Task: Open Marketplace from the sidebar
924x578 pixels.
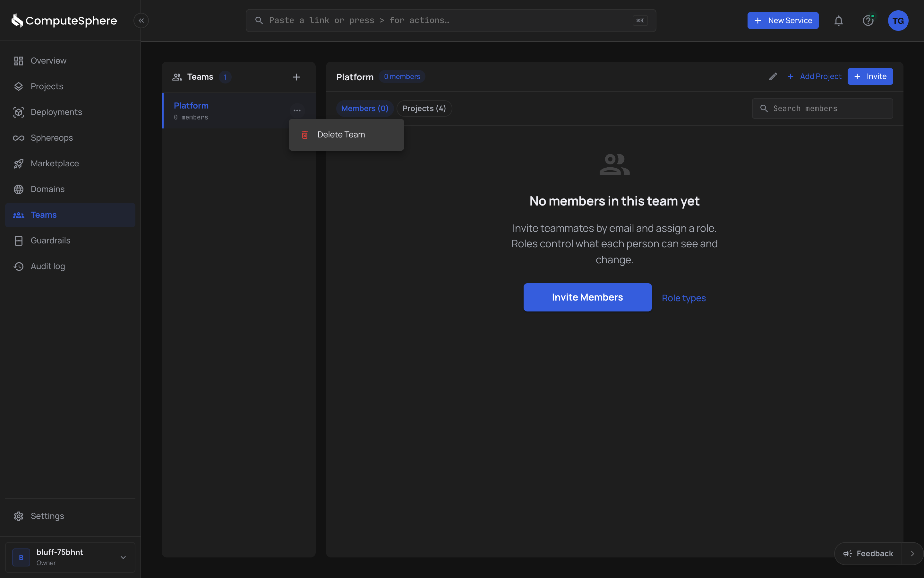Action: click(70, 164)
